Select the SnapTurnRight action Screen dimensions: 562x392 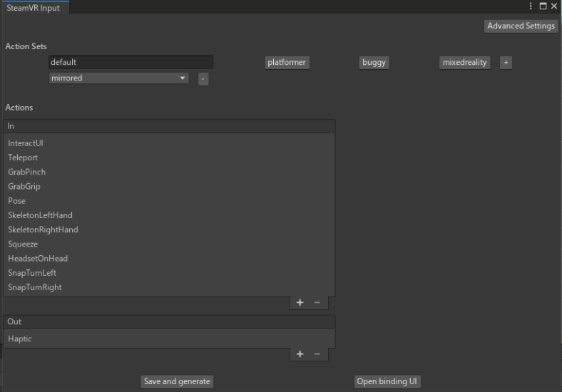[169, 287]
